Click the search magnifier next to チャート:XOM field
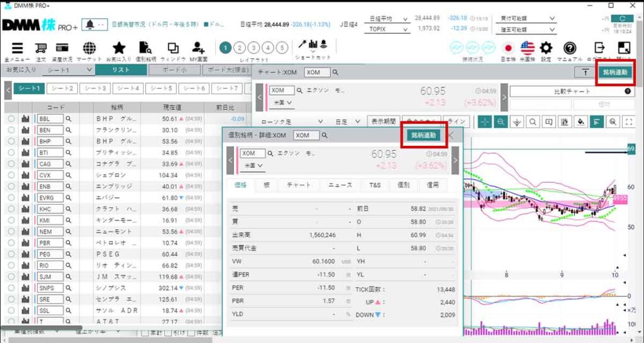The height and width of the screenshot is (343, 644). point(336,72)
